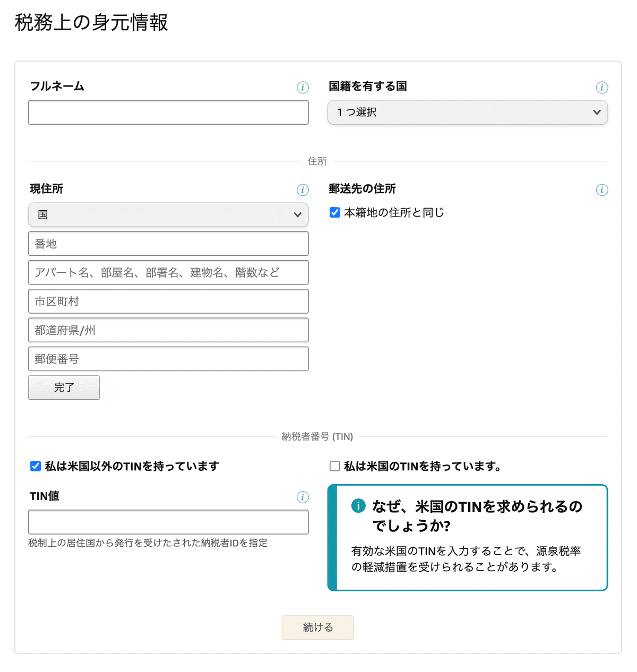Click the 郵便番号 input box

click(x=168, y=359)
